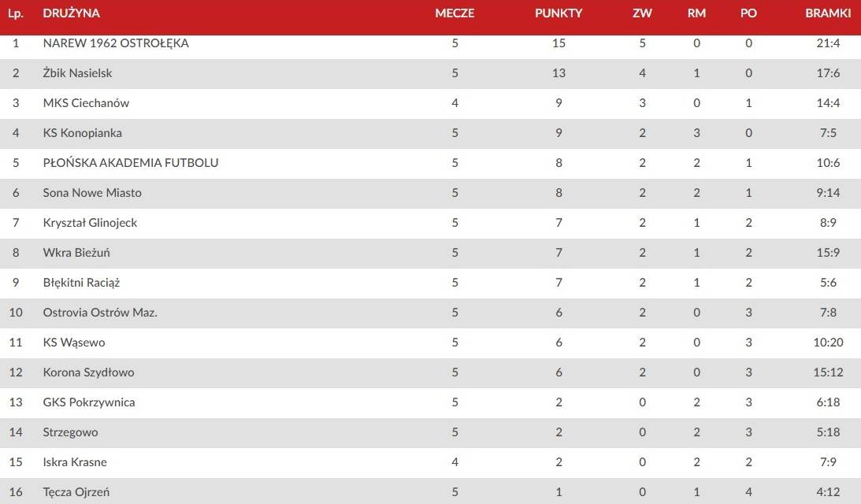Select KS Konopianka team row

click(430, 133)
